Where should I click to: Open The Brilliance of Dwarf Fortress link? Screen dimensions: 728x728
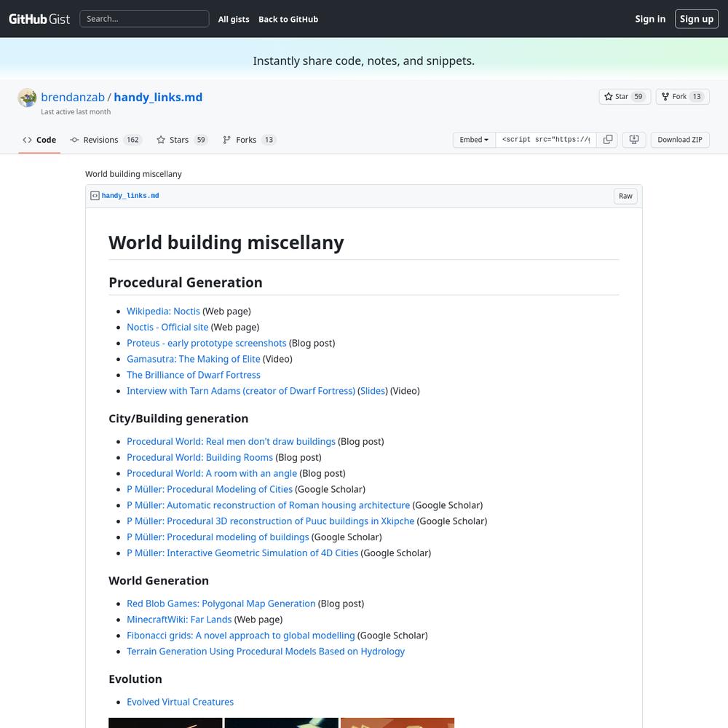pos(194,375)
